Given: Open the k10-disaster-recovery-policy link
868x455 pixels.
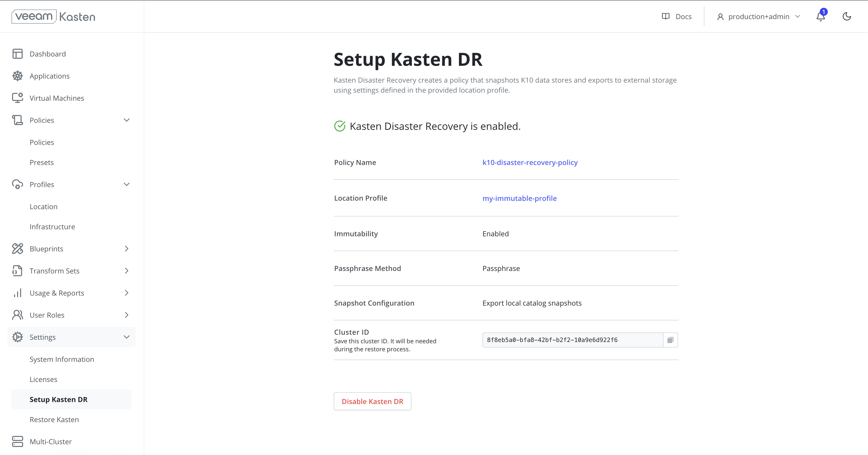Looking at the screenshot, I should coord(530,162).
